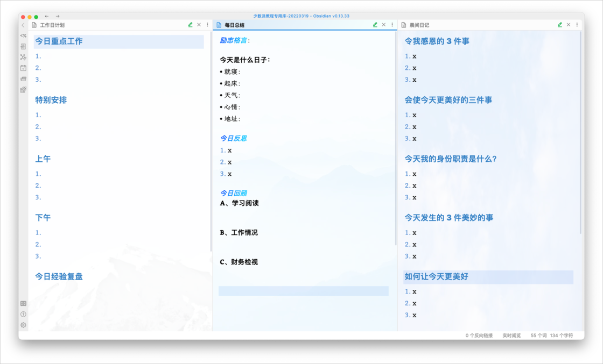Open Obsidian settings with the gear icon

tap(23, 325)
